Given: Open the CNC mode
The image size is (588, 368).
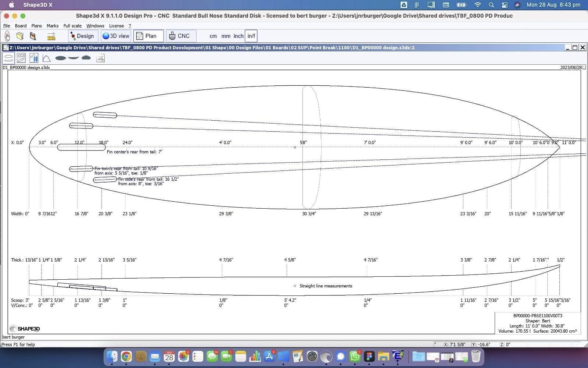Looking at the screenshot, I should point(180,36).
